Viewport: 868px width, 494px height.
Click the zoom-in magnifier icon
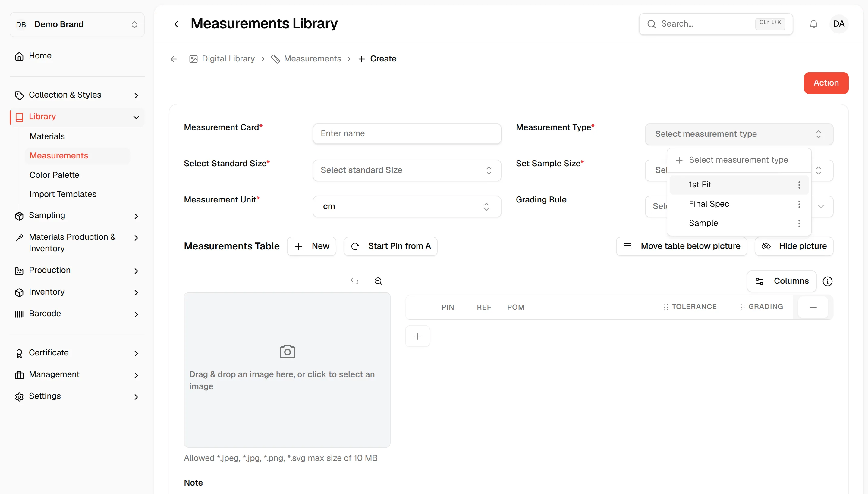(x=378, y=281)
